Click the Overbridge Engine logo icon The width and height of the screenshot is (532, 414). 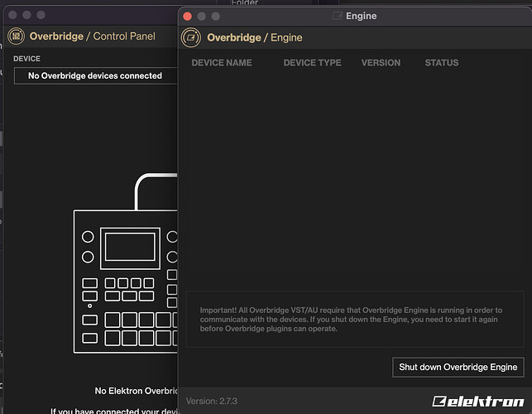192,37
